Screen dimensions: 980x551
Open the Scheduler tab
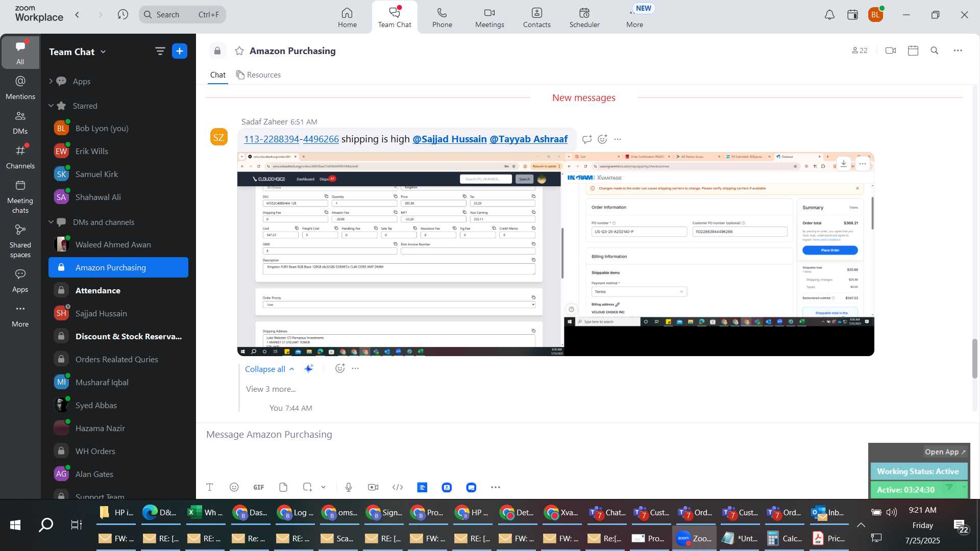coord(584,17)
